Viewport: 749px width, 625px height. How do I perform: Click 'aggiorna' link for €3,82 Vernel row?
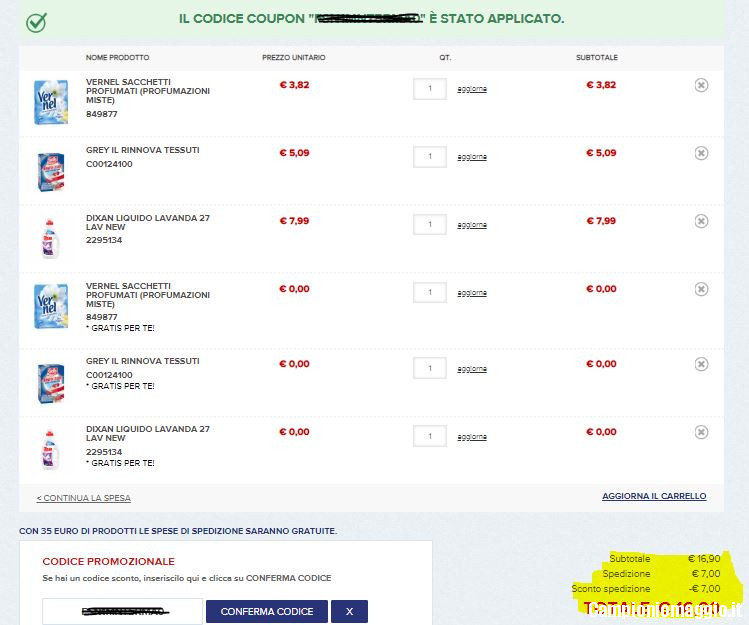(472, 90)
